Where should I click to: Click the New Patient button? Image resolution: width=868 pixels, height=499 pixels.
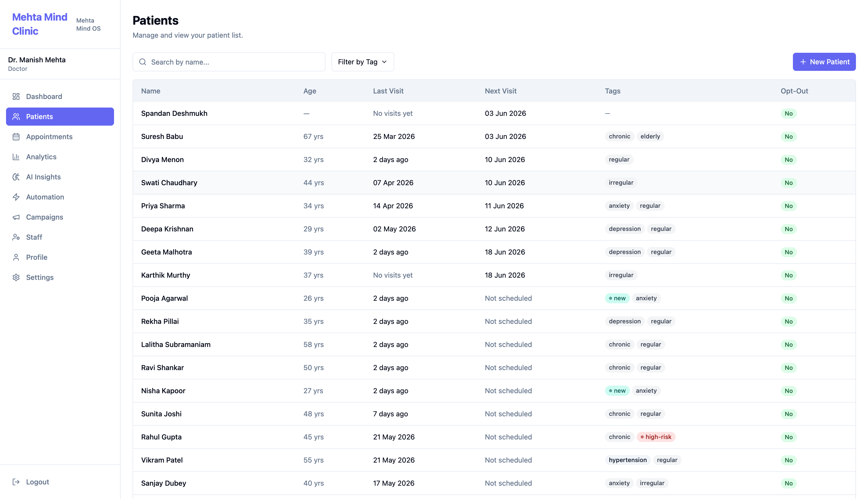pyautogui.click(x=824, y=62)
